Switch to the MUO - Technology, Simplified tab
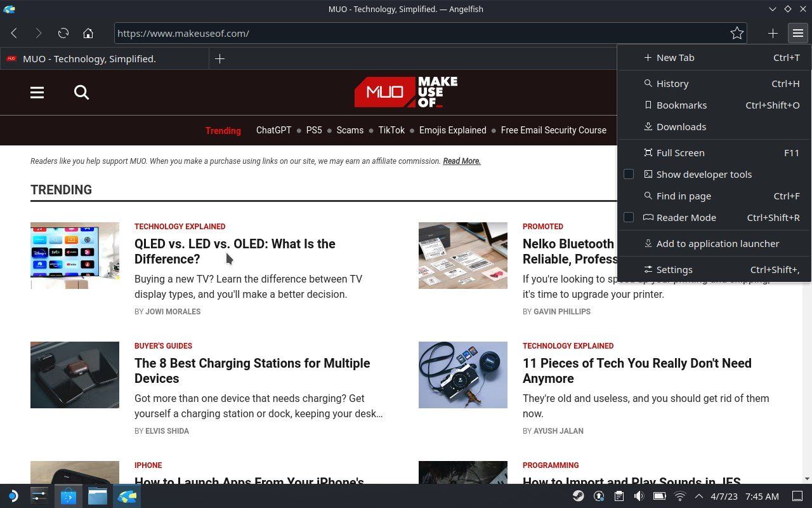The height and width of the screenshot is (508, 812). click(x=105, y=58)
